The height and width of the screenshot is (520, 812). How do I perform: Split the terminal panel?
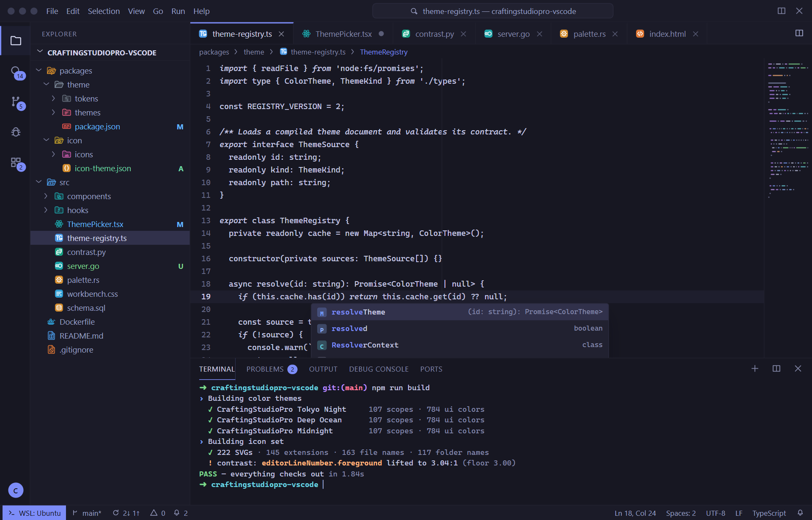tap(776, 369)
